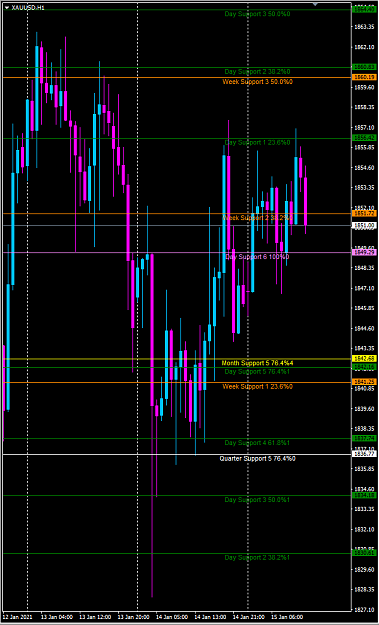This screenshot has width=379, height=625.
Task: Click the Day Support 6 100%0 label
Action: click(257, 257)
